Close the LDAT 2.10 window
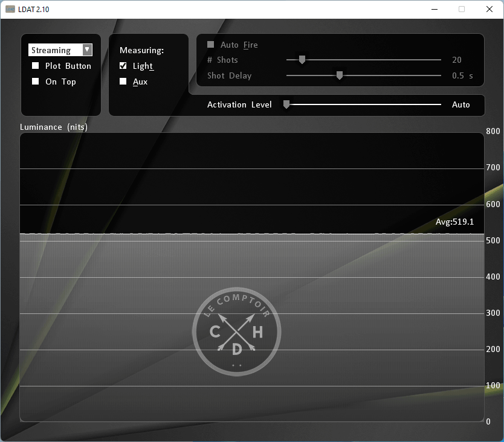Screen dimensions: 504x442 489,9
